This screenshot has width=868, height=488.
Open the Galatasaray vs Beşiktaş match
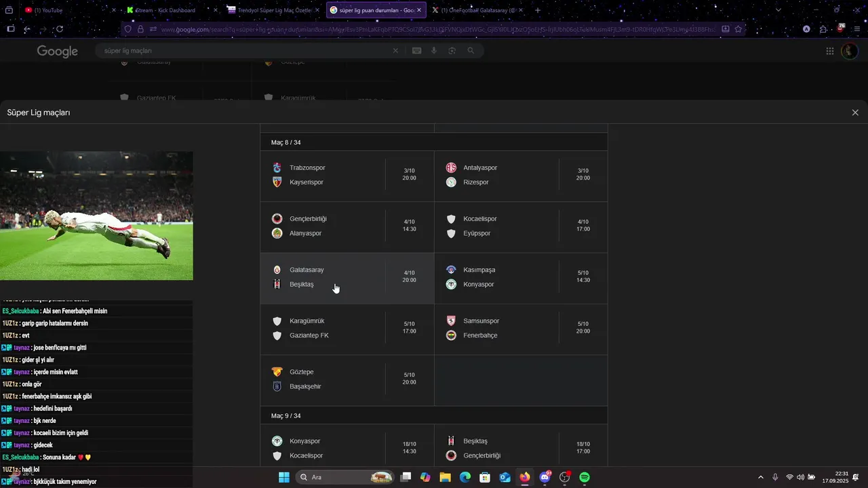point(347,277)
